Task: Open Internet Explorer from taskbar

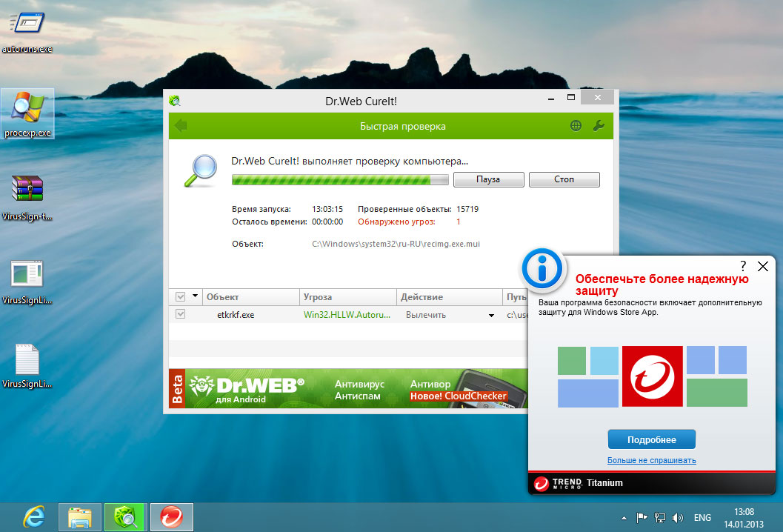Action: (34, 517)
